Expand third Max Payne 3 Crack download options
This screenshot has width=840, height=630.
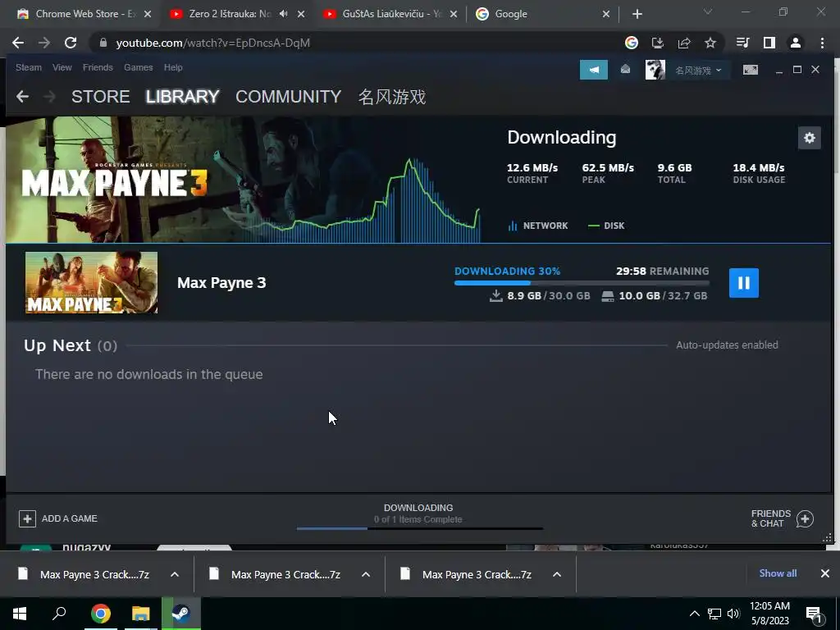pos(557,574)
